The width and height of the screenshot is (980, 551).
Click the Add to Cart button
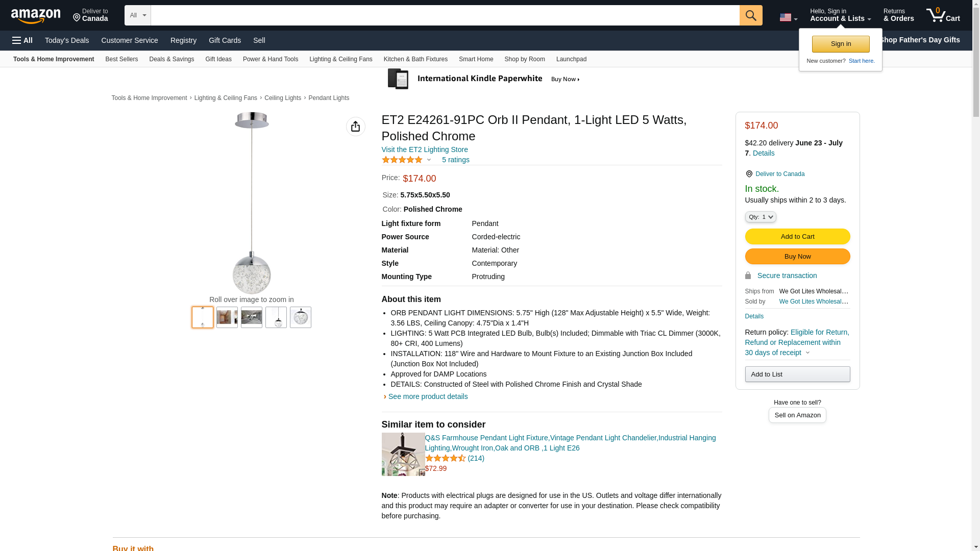(x=797, y=236)
